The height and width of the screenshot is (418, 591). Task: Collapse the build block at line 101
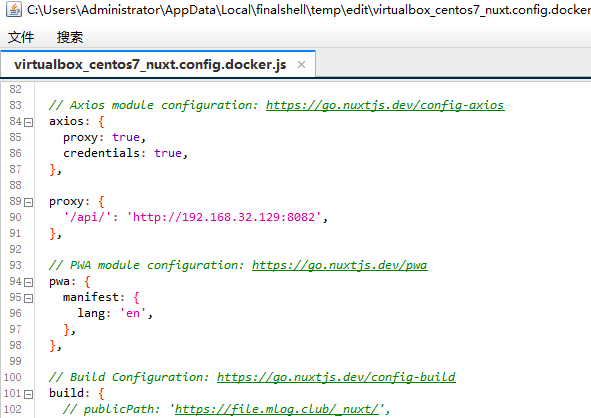coord(28,394)
